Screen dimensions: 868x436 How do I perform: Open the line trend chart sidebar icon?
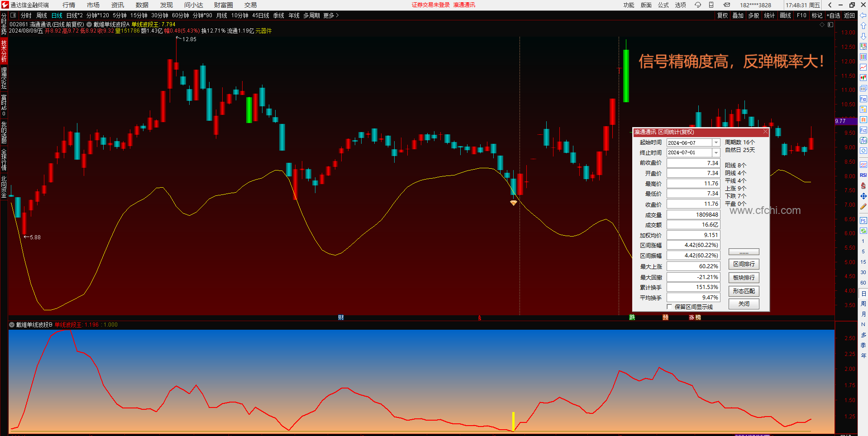[863, 67]
